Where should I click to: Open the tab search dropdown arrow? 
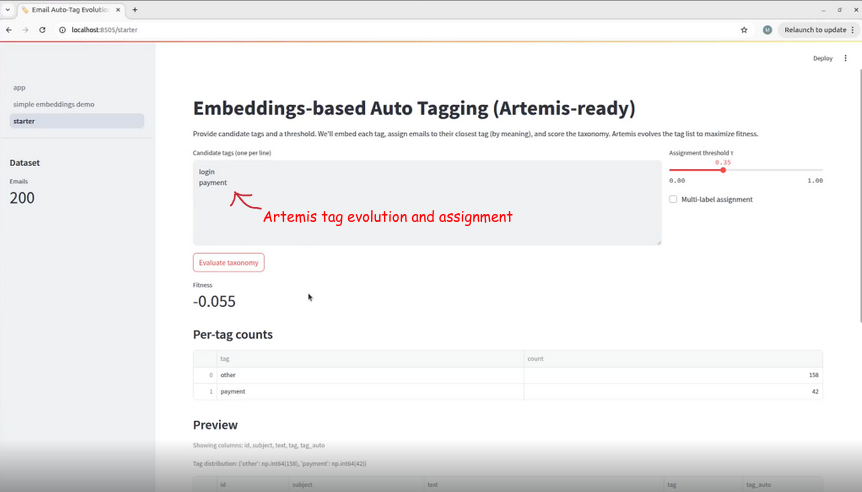click(x=8, y=10)
